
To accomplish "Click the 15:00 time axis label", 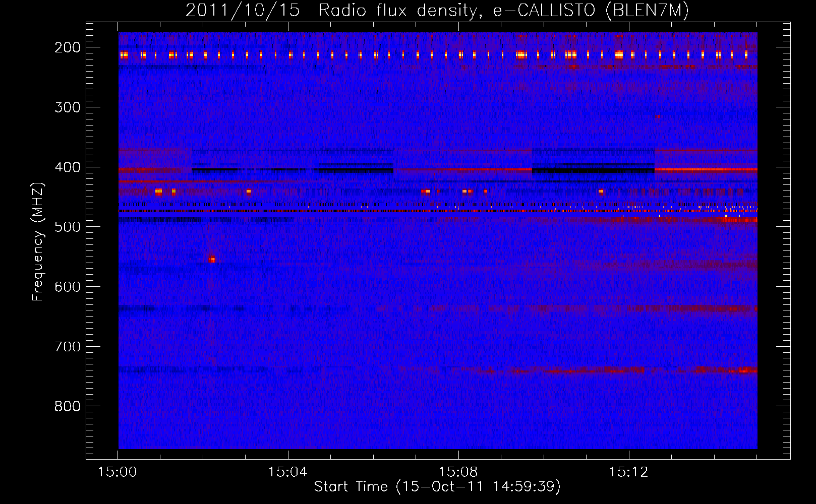I will click(x=118, y=472).
